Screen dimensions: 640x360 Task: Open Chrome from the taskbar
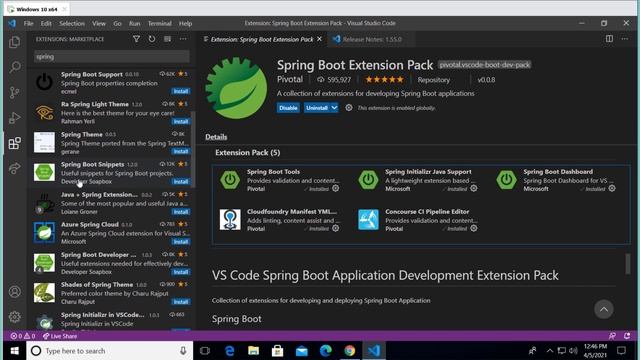[349, 351]
